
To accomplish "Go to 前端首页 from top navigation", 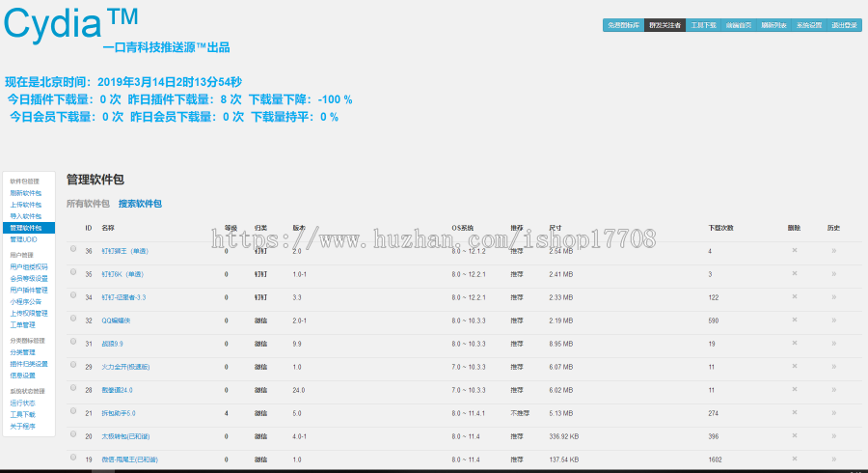I will 739,25.
